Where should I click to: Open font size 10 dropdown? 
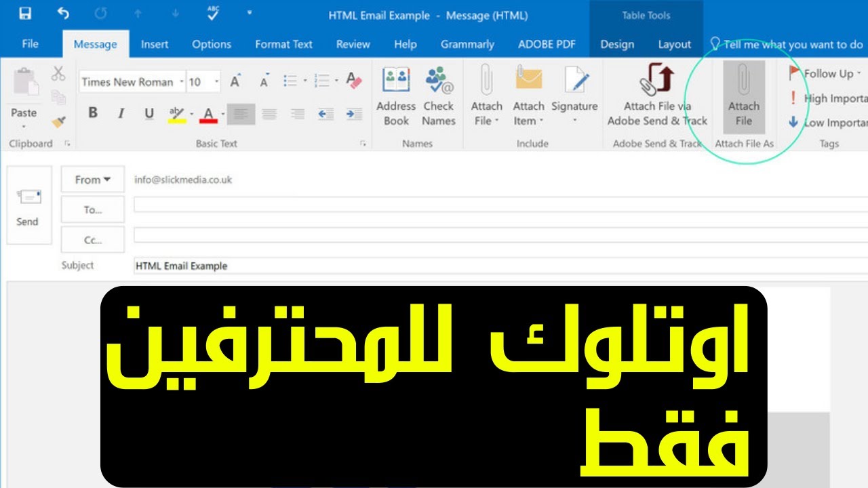pyautogui.click(x=216, y=82)
